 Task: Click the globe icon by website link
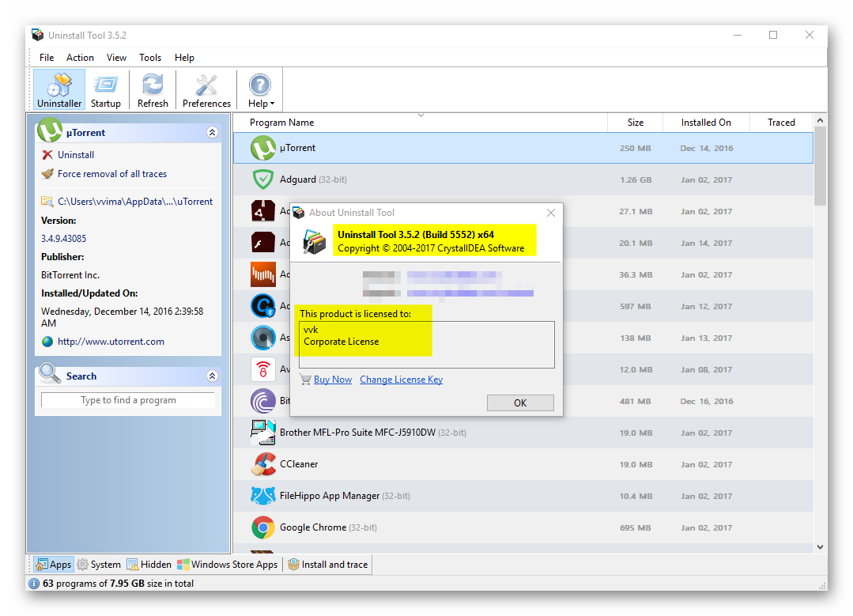(x=47, y=342)
